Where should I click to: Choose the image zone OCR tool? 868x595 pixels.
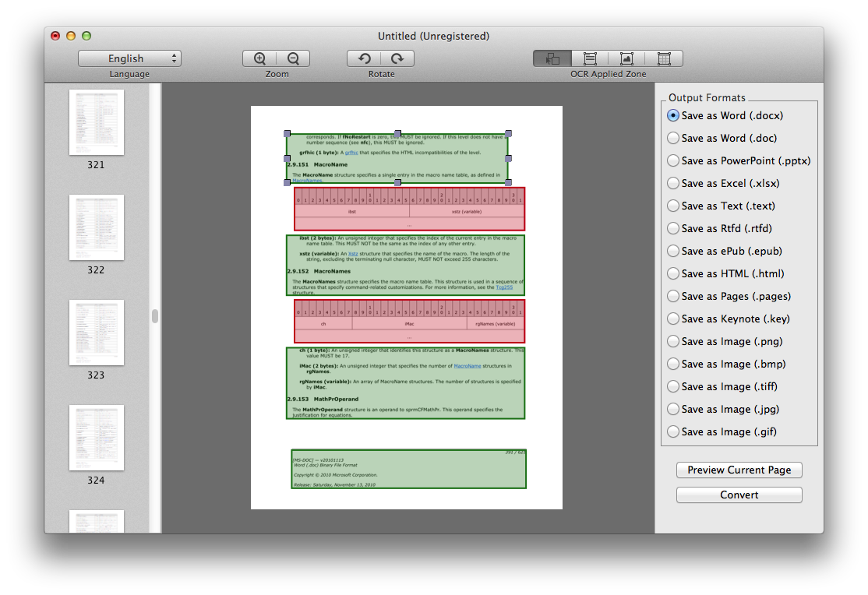point(626,58)
